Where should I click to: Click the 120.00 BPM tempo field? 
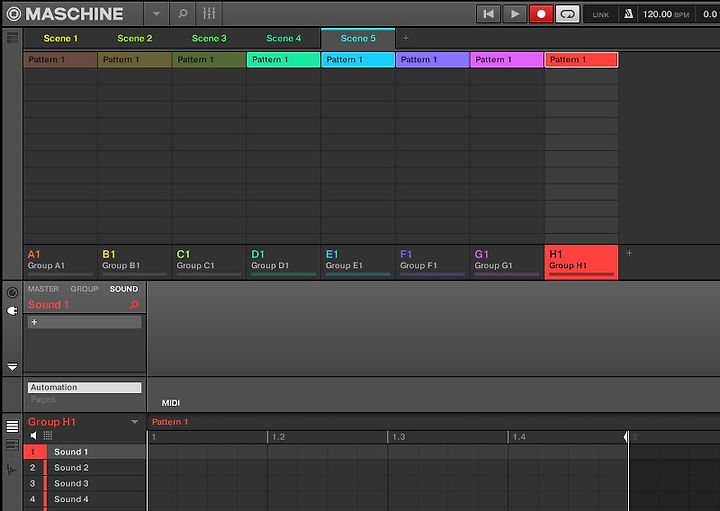(666, 14)
